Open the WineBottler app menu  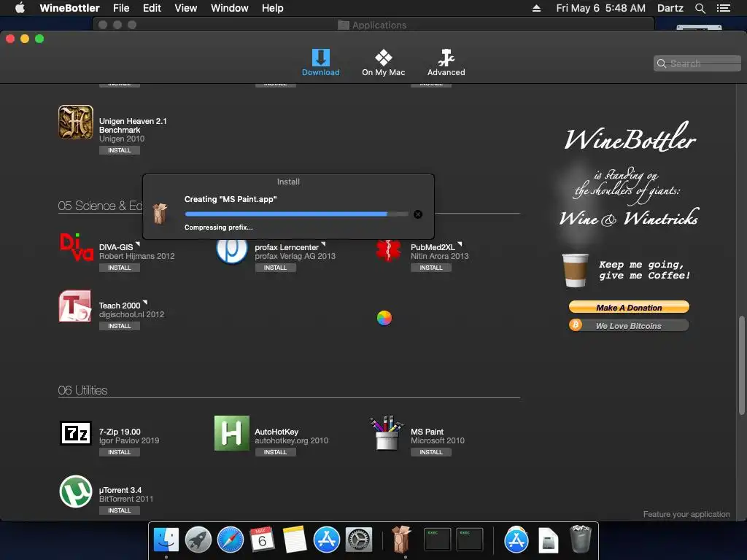pyautogui.click(x=69, y=8)
